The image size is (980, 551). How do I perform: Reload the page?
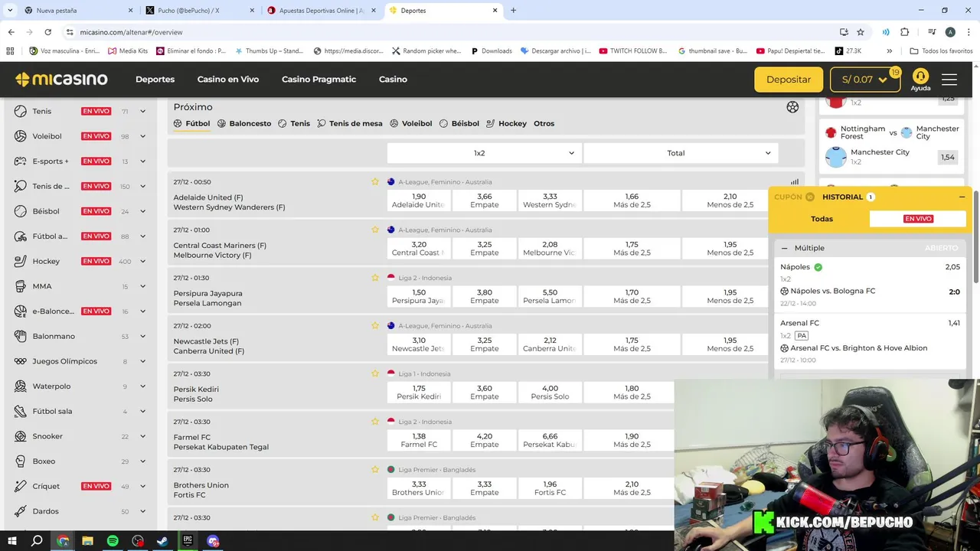point(47,32)
